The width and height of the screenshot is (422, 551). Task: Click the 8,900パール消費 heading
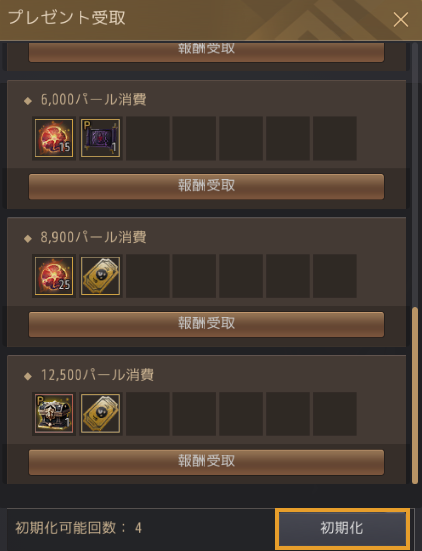click(x=93, y=237)
